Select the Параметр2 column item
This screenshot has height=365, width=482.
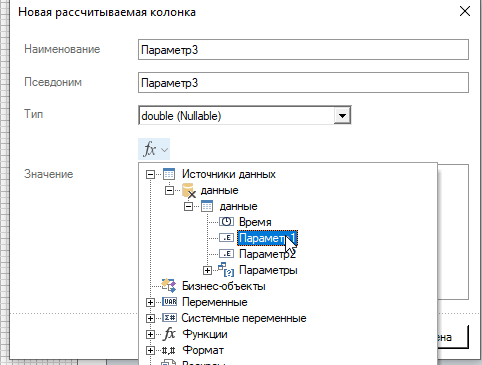coord(267,254)
